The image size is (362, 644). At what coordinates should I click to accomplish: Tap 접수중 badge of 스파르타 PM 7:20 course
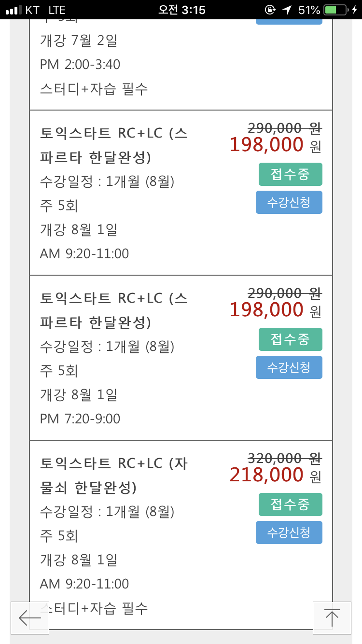coord(290,339)
